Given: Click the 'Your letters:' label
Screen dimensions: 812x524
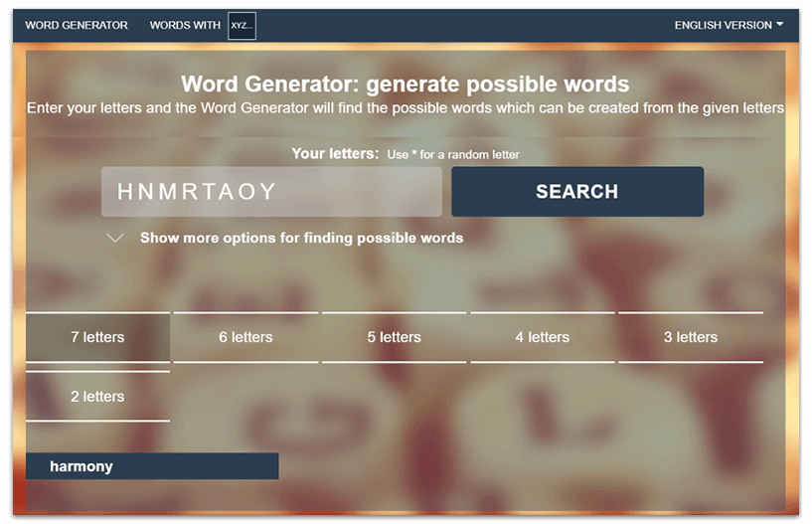Looking at the screenshot, I should (x=335, y=153).
